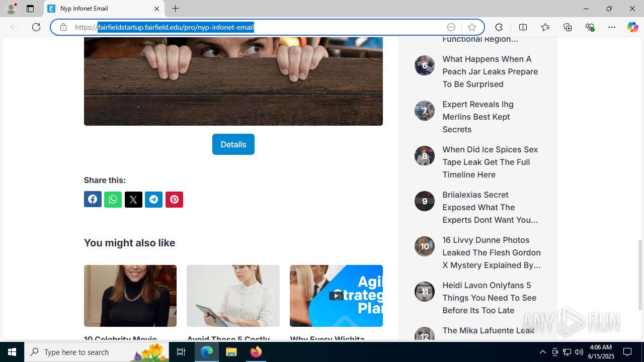The width and height of the screenshot is (644, 362).
Task: Open network status in system tray
Action: tap(567, 352)
